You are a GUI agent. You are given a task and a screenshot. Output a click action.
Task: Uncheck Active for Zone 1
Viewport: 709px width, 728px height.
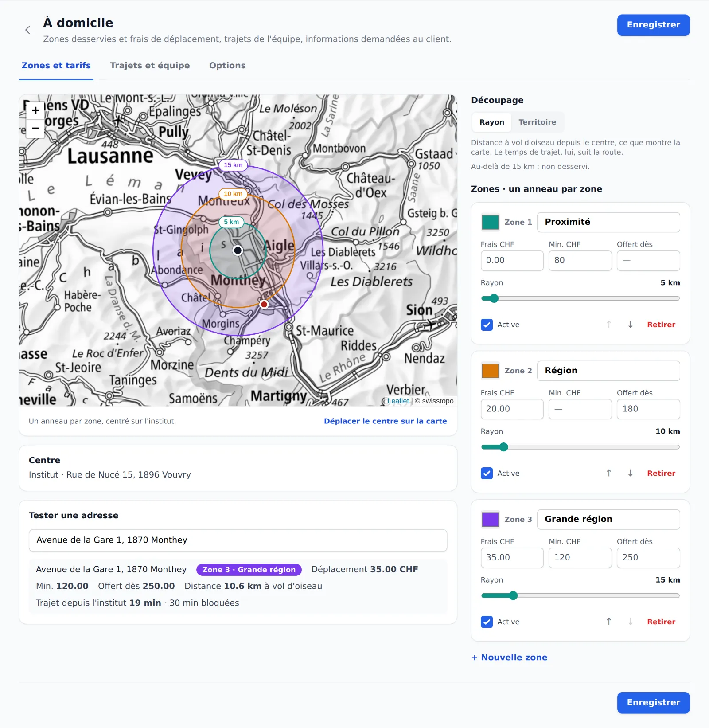click(x=487, y=325)
